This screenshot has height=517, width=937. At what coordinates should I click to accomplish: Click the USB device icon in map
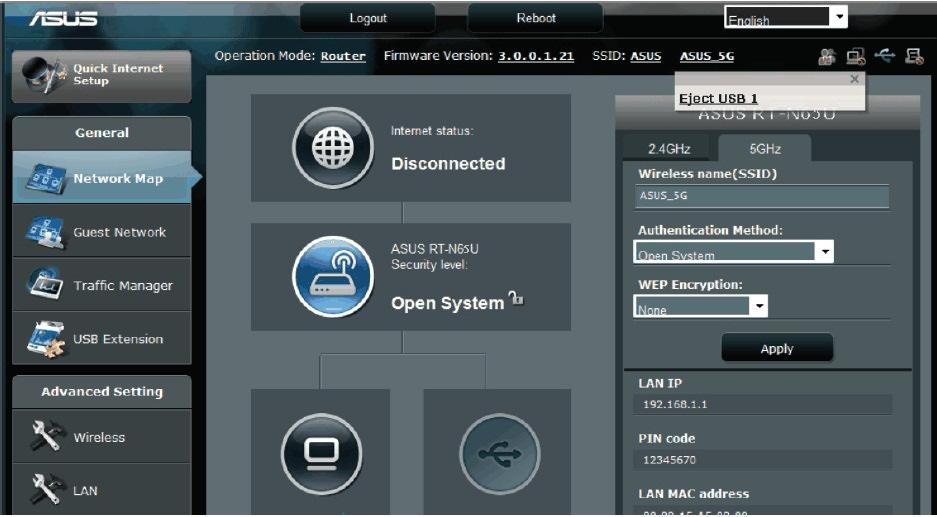tap(500, 454)
